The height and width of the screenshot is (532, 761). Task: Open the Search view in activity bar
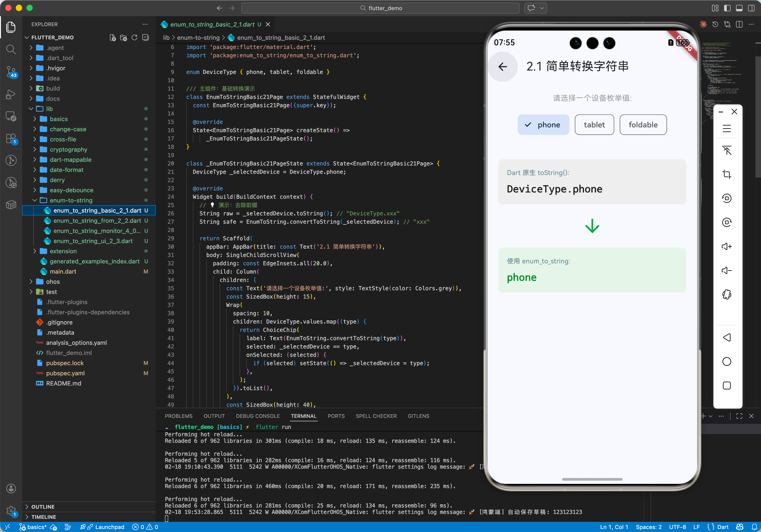pos(11,49)
